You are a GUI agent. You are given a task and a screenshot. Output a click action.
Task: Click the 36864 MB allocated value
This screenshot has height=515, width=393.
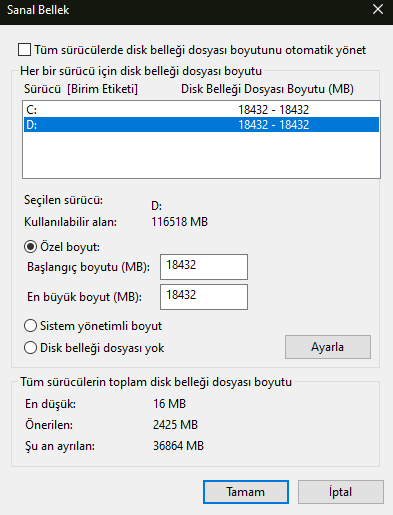(178, 446)
